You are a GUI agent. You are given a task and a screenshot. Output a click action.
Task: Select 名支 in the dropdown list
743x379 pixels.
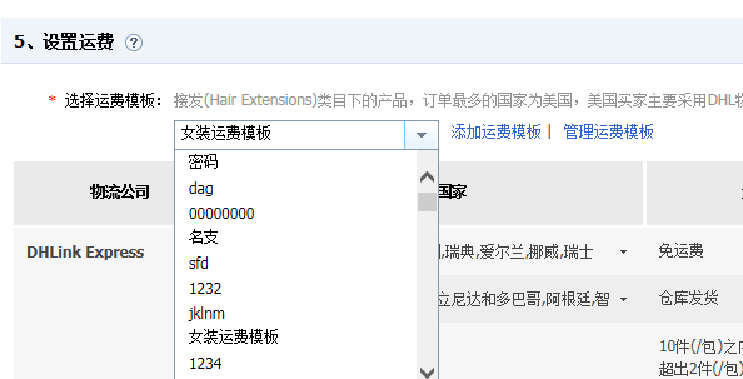pos(203,237)
